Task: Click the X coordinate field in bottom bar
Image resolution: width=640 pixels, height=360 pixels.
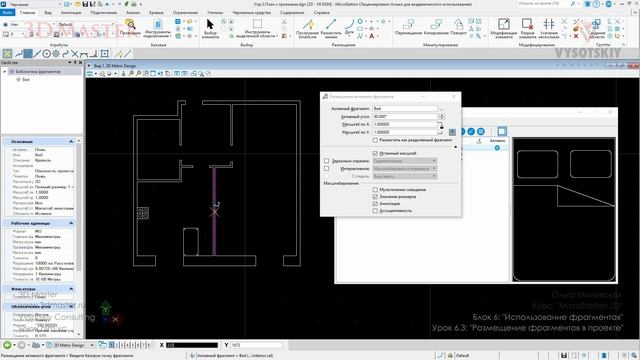Action: [192, 345]
